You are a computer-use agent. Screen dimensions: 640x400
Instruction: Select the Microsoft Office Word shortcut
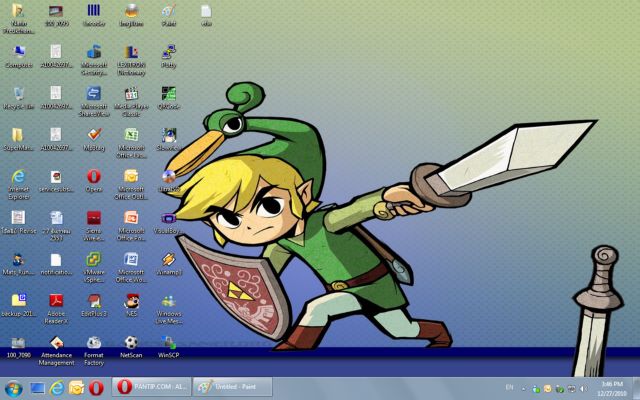[131, 267]
